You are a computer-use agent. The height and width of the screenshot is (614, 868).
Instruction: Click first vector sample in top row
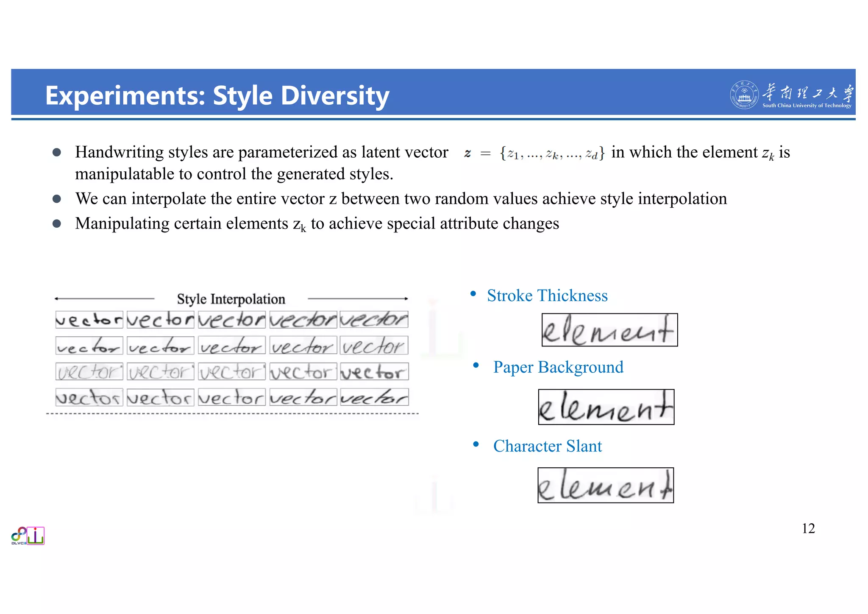(x=89, y=320)
